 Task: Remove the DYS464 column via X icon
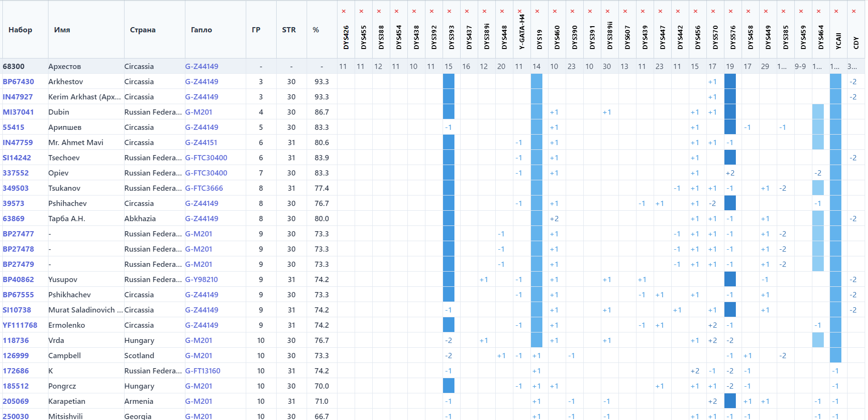click(x=819, y=11)
